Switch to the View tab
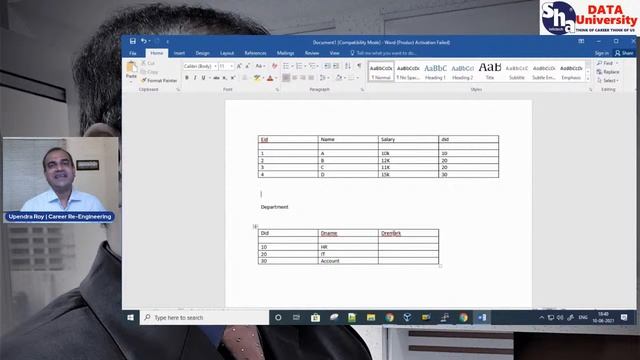The image size is (640, 360). pyautogui.click(x=334, y=53)
